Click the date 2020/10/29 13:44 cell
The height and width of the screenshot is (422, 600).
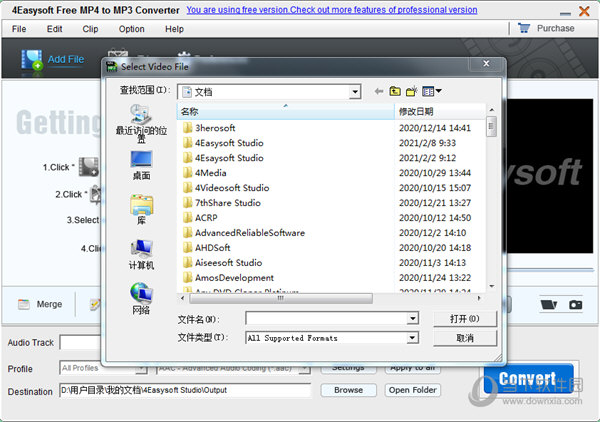tap(435, 173)
